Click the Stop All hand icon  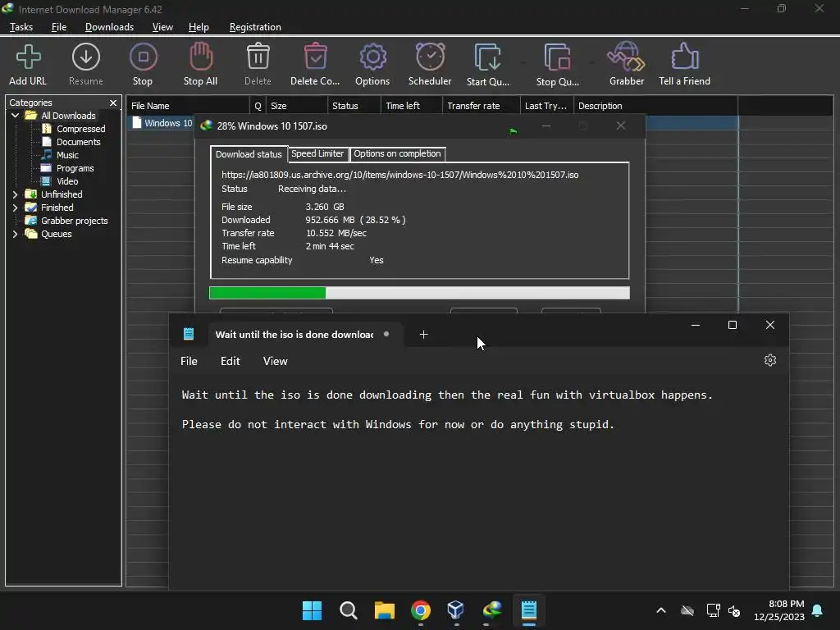pyautogui.click(x=200, y=64)
